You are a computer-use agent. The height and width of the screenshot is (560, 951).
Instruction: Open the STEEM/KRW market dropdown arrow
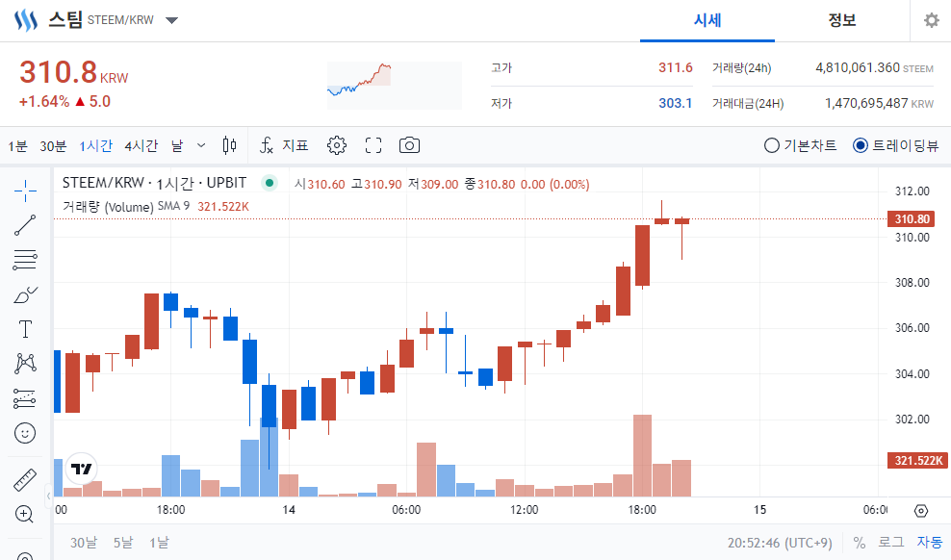(171, 20)
